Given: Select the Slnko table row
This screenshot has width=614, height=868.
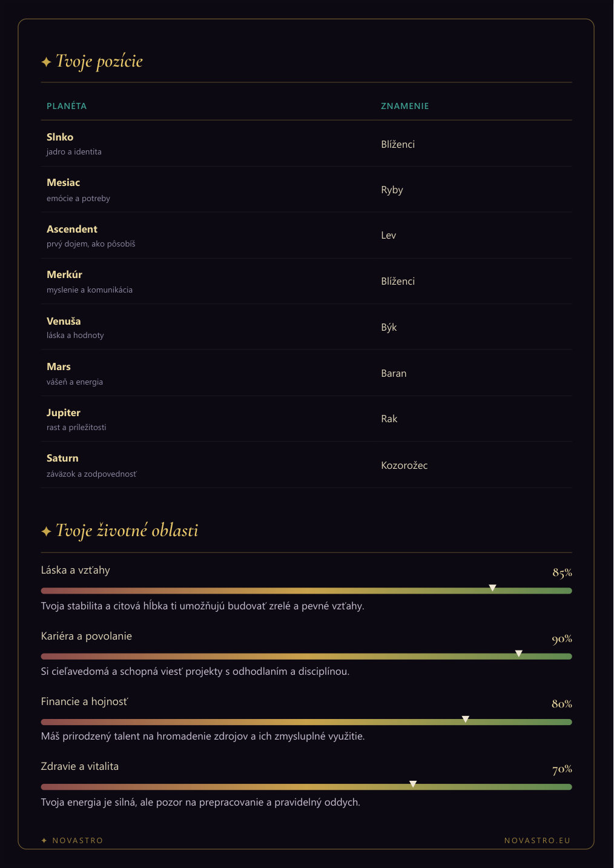Looking at the screenshot, I should coord(306,144).
